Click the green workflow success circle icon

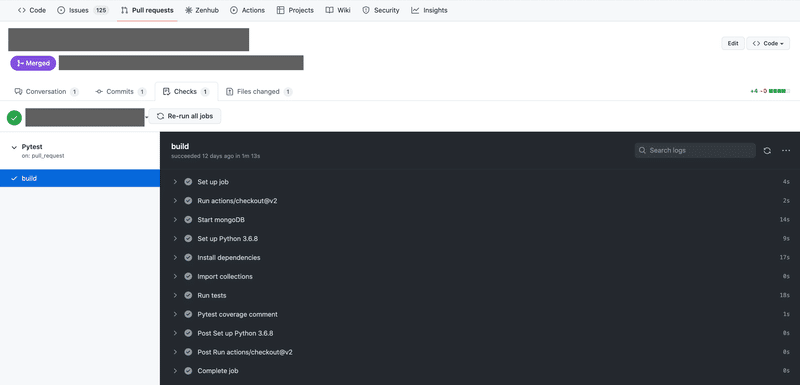coord(14,118)
